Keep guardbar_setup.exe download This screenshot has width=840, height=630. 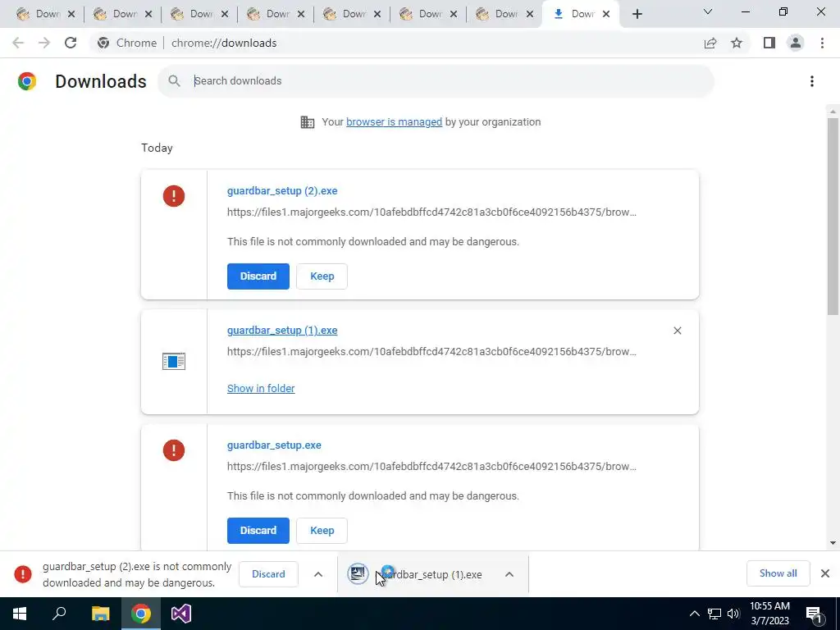tap(322, 531)
